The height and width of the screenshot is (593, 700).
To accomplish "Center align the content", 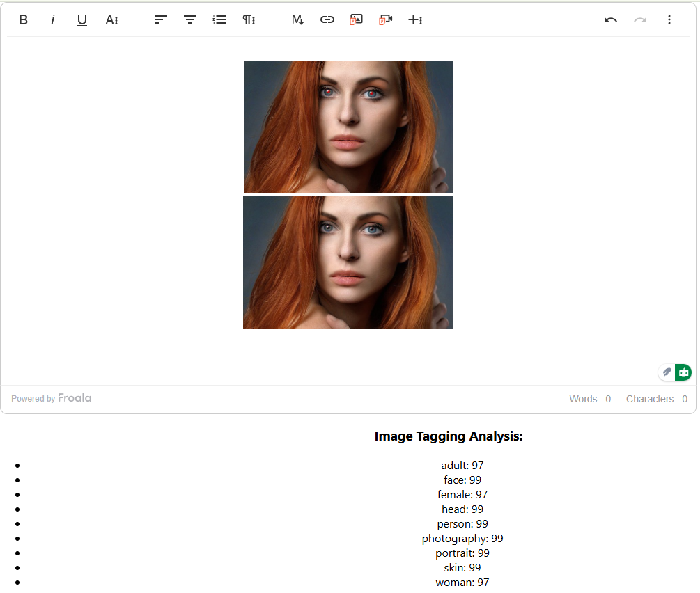I will (189, 19).
